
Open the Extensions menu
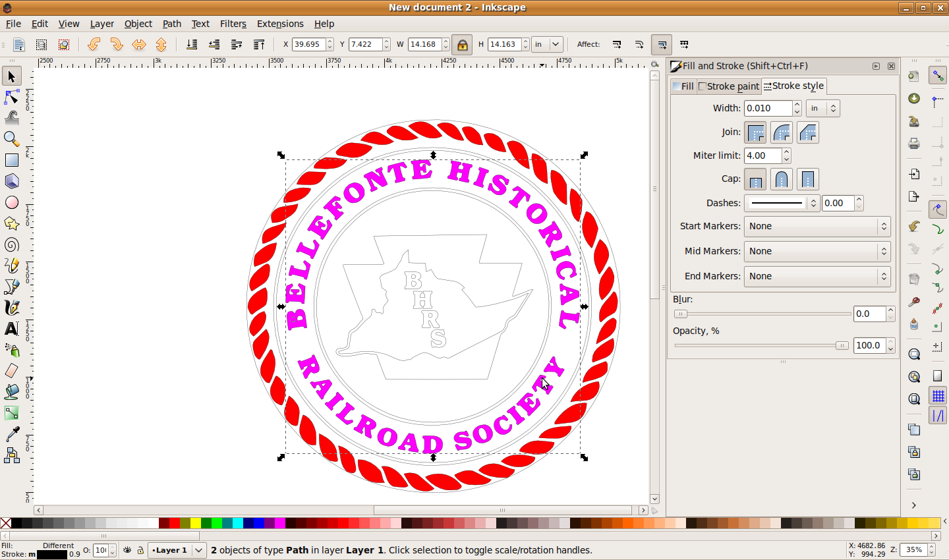tap(280, 24)
